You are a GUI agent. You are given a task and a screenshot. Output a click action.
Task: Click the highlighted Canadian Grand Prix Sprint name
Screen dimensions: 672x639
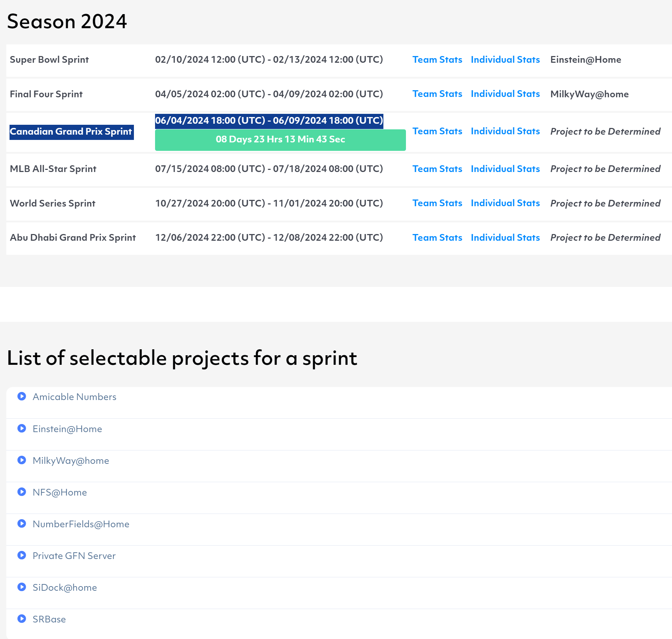[71, 132]
